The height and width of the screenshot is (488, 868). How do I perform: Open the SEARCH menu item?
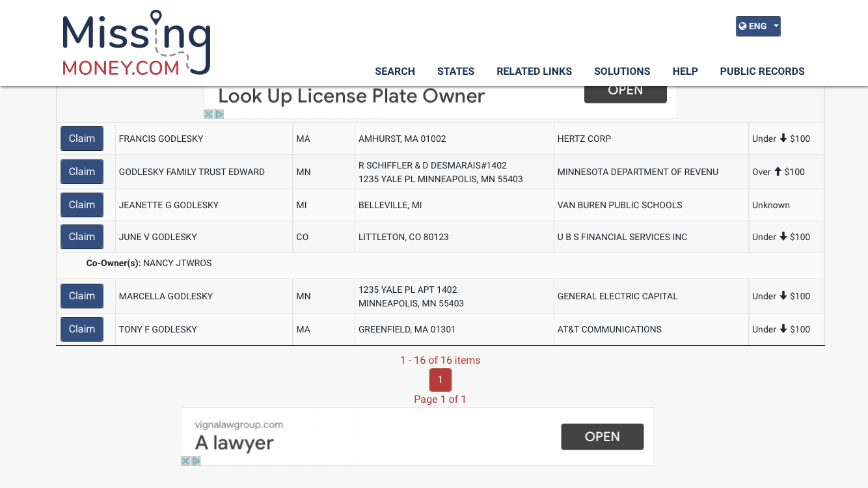[x=395, y=72]
